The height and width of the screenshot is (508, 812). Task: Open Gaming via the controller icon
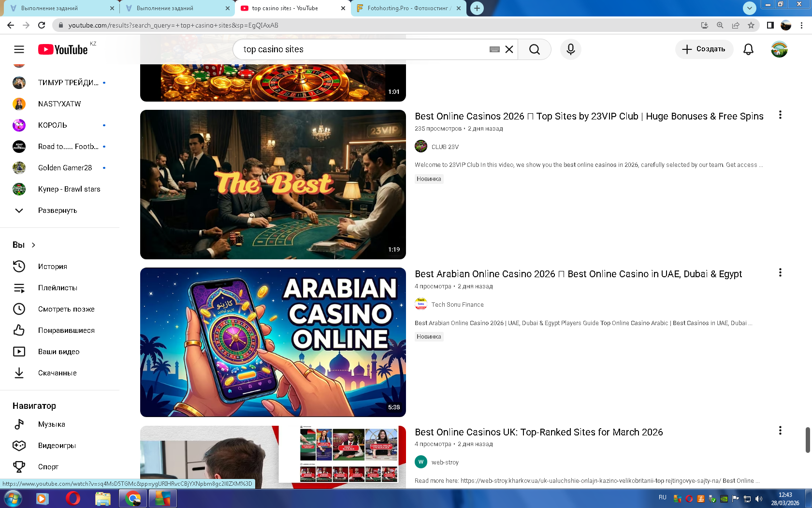coord(19,446)
